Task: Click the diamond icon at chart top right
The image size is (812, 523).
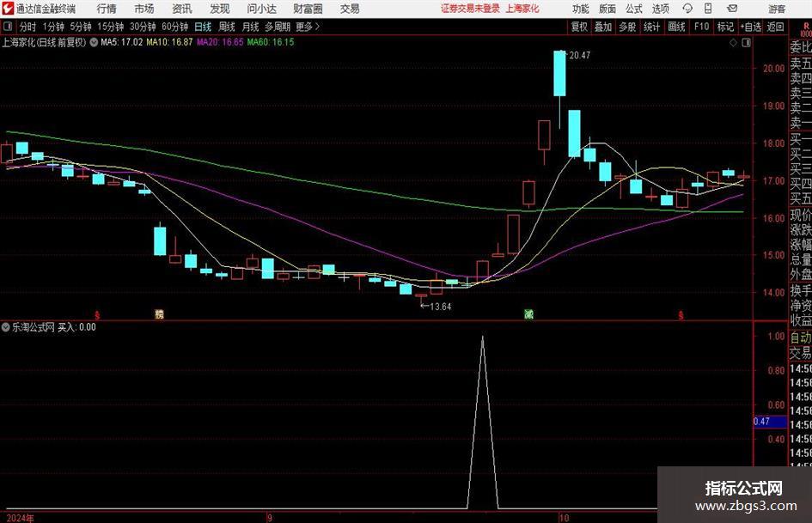Action: click(733, 42)
